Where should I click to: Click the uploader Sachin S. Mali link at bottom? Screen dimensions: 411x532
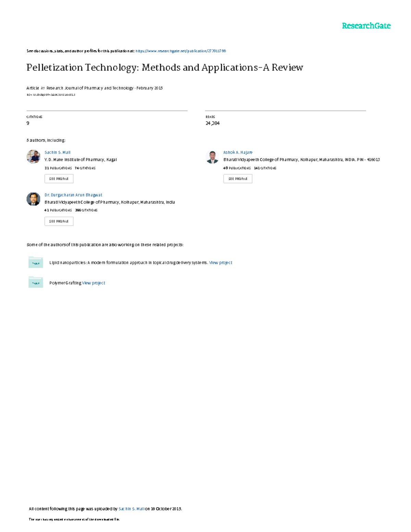(131, 509)
